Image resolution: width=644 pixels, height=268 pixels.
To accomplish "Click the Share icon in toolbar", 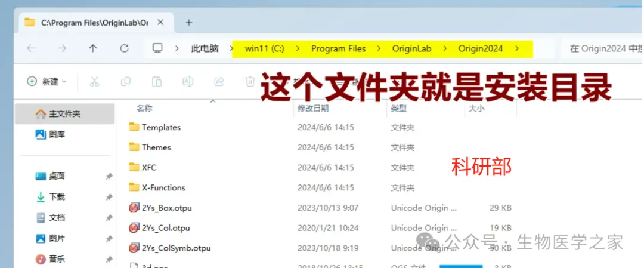I will point(219,81).
